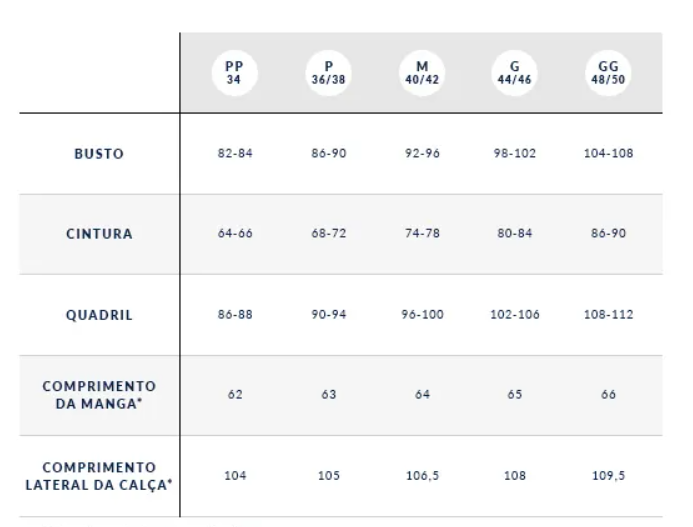
Task: Select the M 40/42 size circle
Action: (x=421, y=73)
